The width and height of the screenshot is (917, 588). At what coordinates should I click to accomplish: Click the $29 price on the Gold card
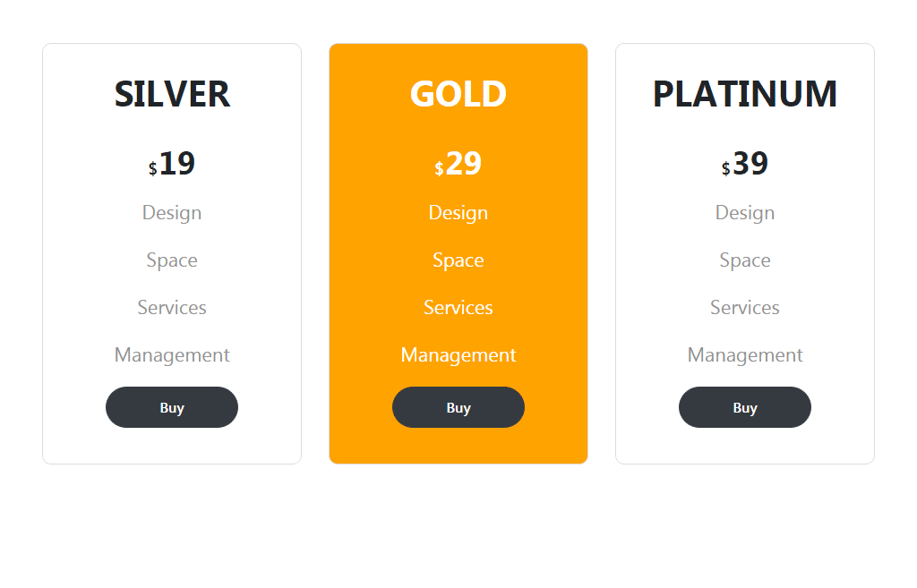tap(458, 163)
